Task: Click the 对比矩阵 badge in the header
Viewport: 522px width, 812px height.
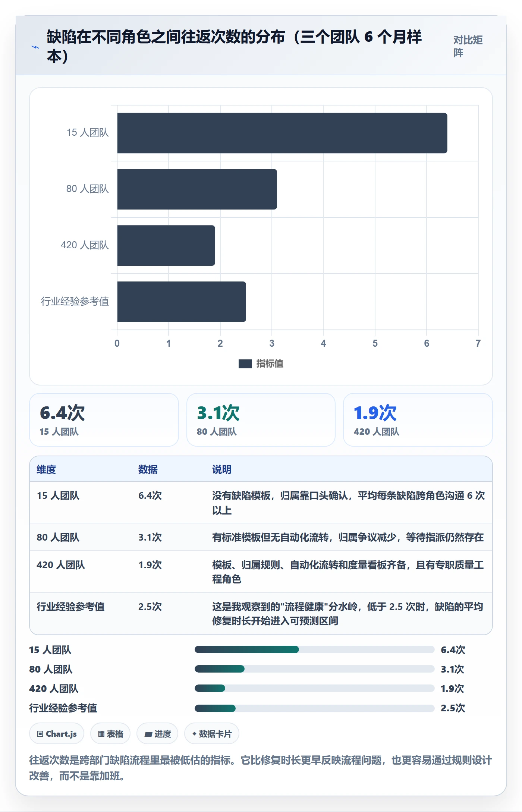Action: point(468,46)
